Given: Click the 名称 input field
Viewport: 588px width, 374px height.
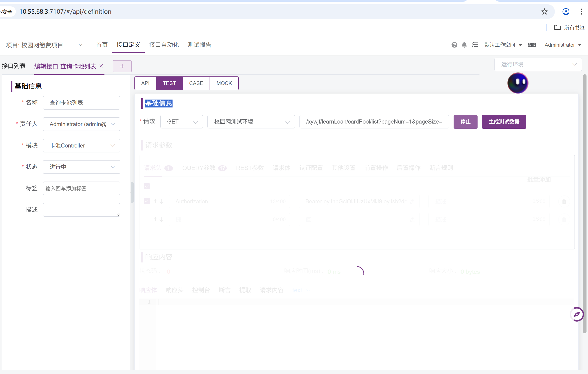Looking at the screenshot, I should 81,103.
